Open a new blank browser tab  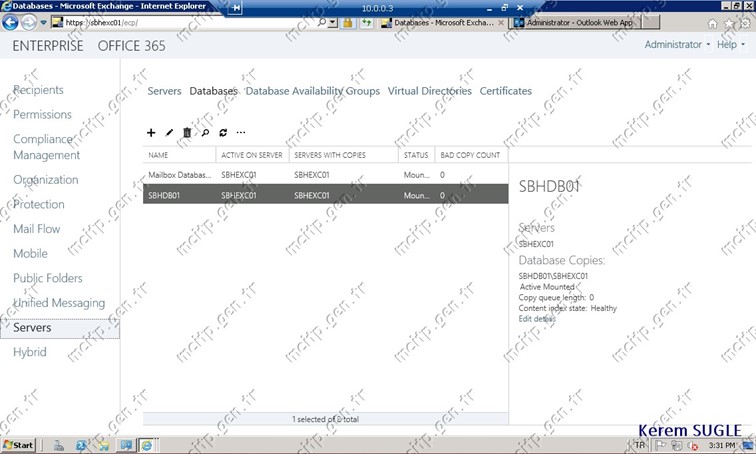coord(650,22)
